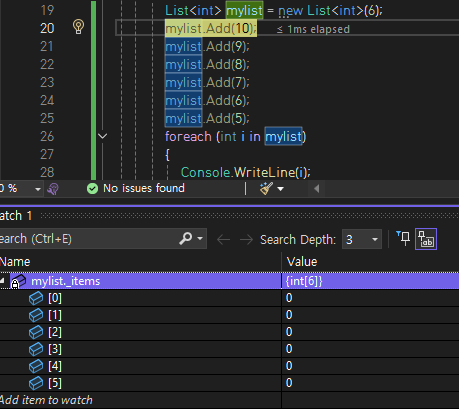The width and height of the screenshot is (459, 409).
Task: Click the code cleanup broom icon
Action: point(266,189)
